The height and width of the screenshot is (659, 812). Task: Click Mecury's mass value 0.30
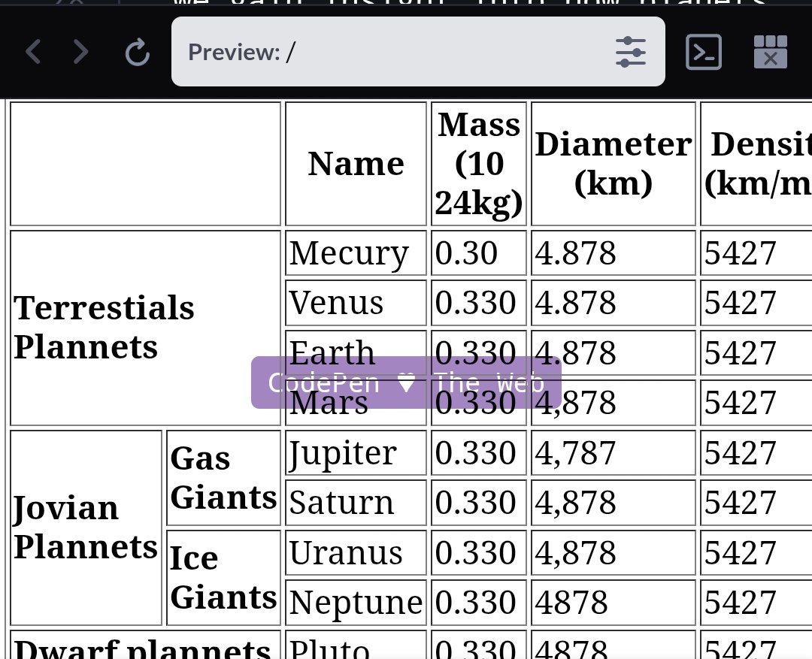click(x=478, y=253)
